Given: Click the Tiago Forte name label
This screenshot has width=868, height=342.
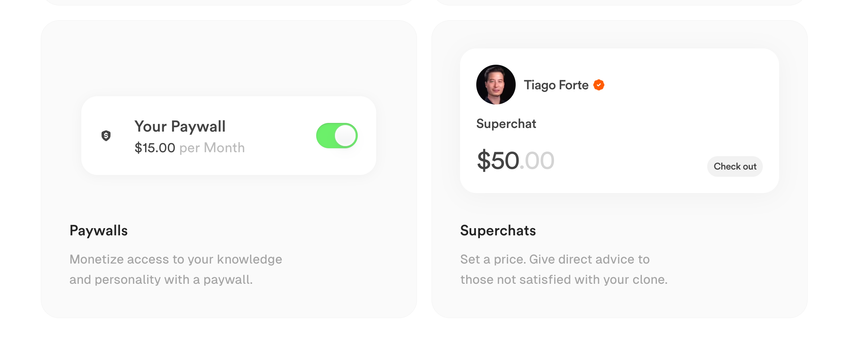Looking at the screenshot, I should click(x=556, y=85).
